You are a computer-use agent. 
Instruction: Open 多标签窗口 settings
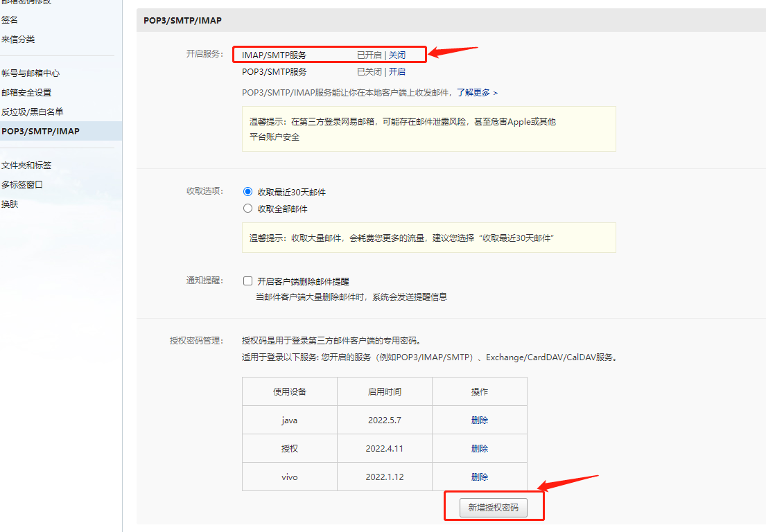click(22, 184)
